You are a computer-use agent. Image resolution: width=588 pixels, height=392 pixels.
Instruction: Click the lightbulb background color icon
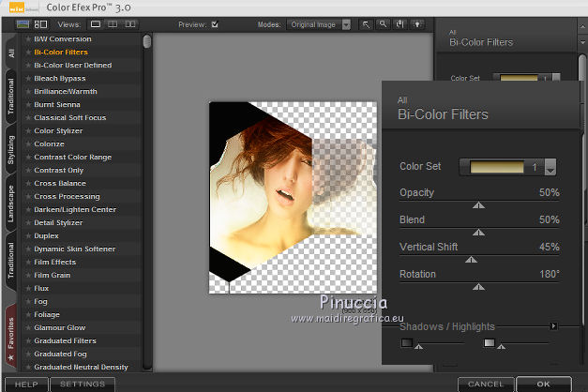click(x=417, y=23)
